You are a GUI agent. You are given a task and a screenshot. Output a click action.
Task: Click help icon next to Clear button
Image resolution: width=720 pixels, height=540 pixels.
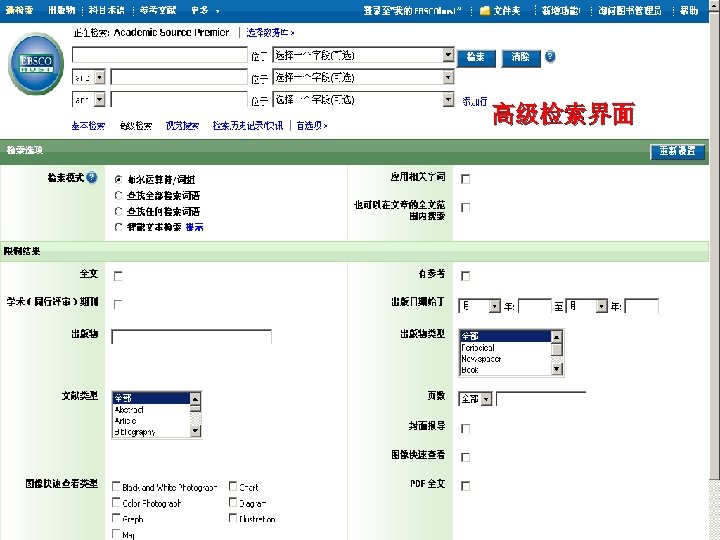tap(550, 56)
